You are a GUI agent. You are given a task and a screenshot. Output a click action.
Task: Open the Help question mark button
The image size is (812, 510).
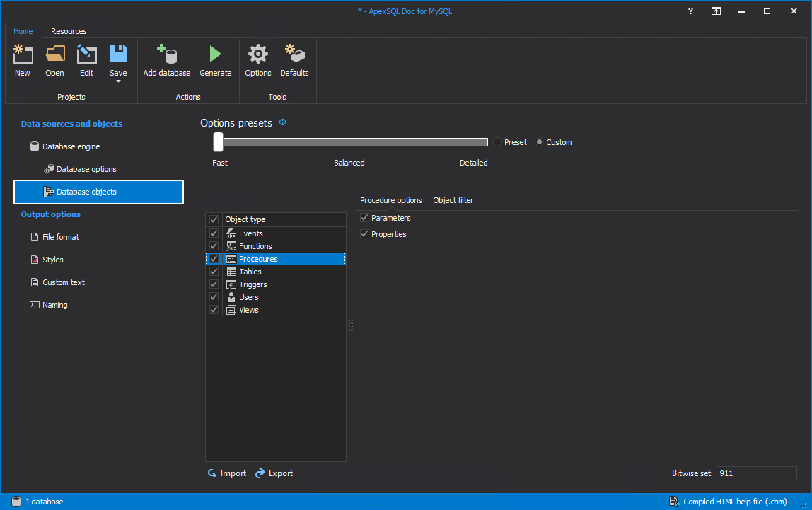690,11
